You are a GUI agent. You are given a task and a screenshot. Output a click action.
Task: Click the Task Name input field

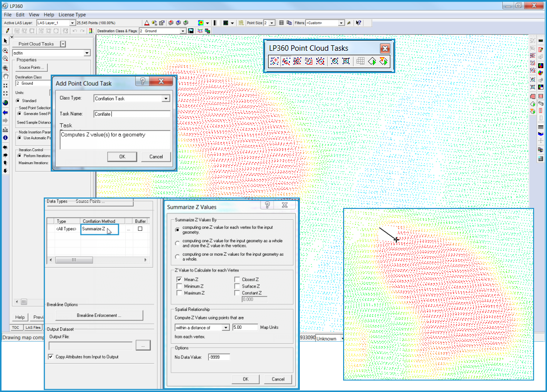(x=132, y=114)
